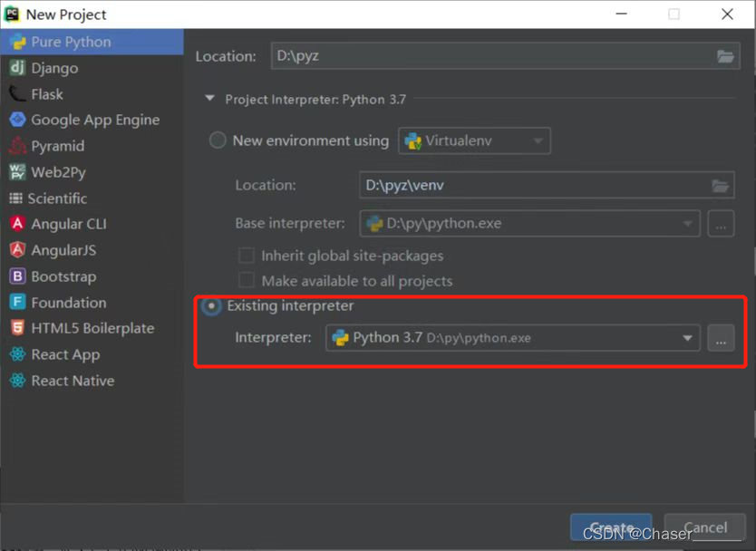Click the Pyramid icon

click(x=17, y=146)
